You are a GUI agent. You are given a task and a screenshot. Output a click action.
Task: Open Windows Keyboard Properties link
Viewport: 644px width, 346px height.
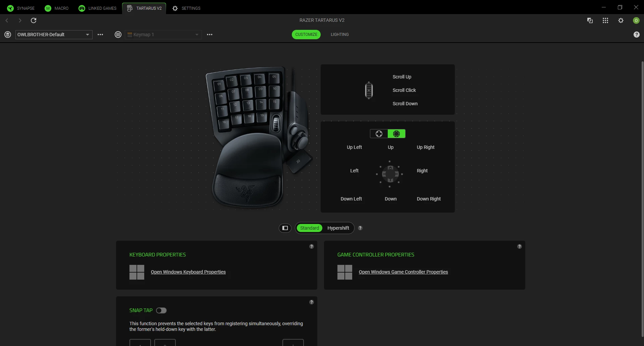188,272
